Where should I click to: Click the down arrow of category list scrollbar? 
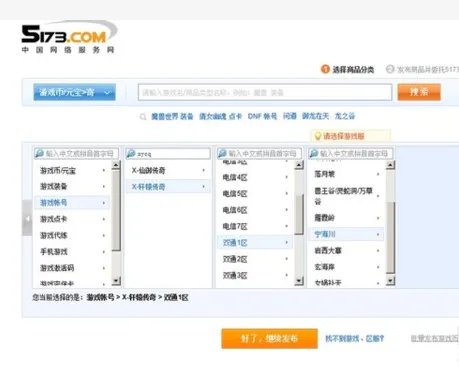pos(116,281)
